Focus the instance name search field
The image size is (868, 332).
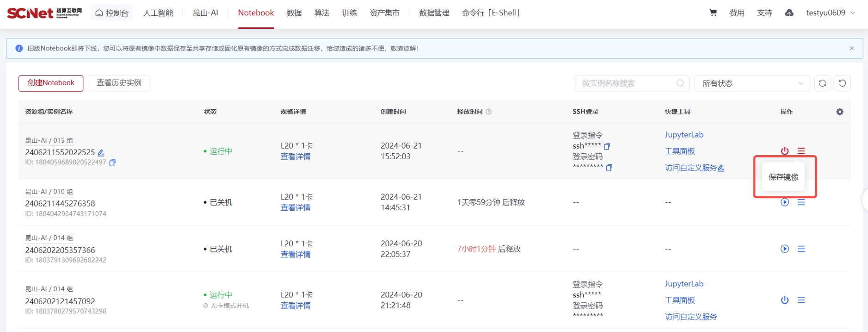[627, 83]
